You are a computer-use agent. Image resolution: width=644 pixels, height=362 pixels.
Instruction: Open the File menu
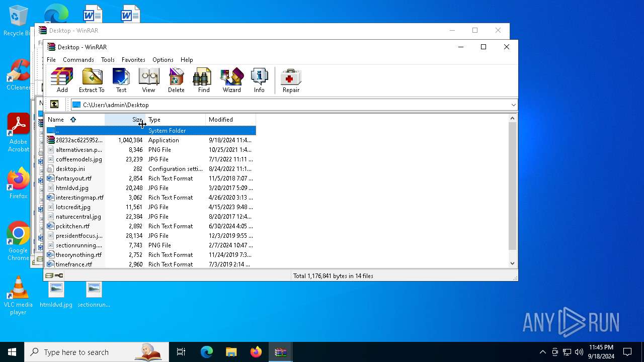point(51,59)
